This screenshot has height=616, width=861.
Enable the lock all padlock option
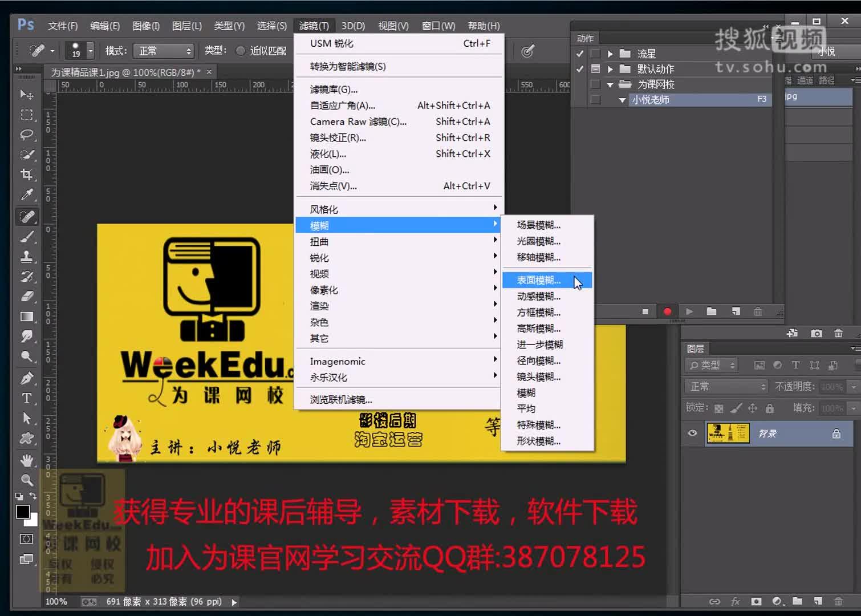(769, 408)
